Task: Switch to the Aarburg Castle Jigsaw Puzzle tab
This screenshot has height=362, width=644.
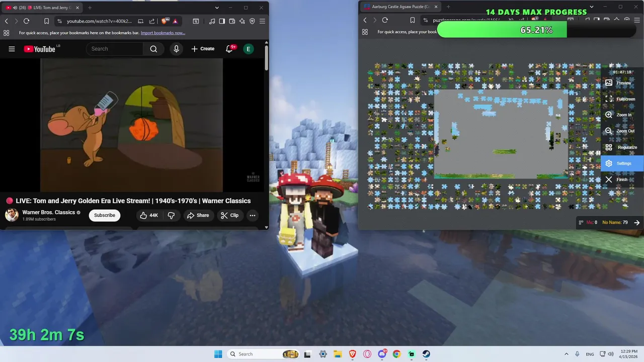Action: (400, 7)
